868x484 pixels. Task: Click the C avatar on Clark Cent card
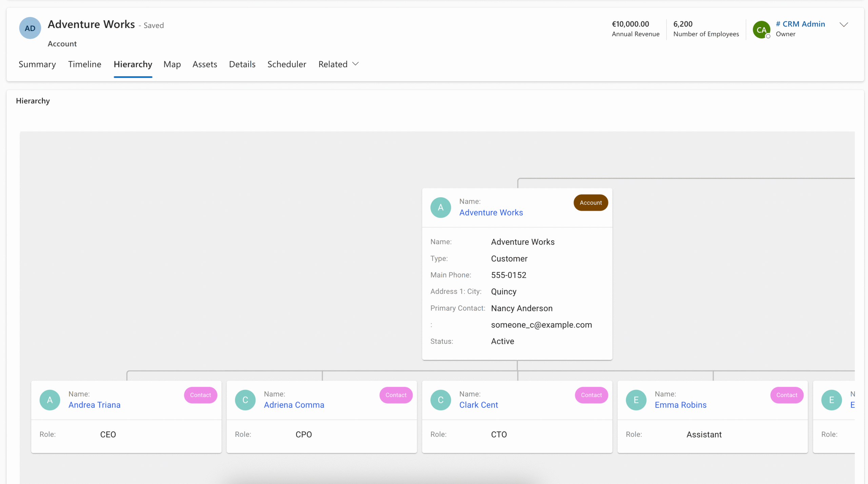(440, 400)
